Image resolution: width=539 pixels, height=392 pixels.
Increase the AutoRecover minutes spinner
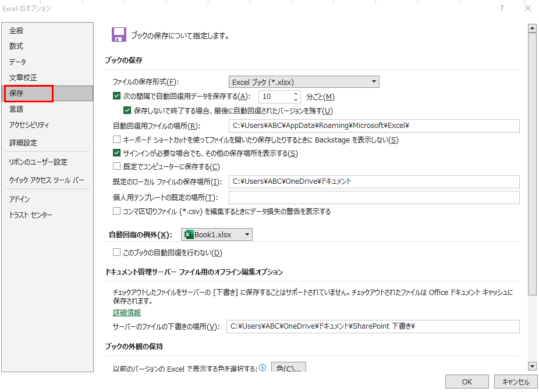[x=296, y=94]
